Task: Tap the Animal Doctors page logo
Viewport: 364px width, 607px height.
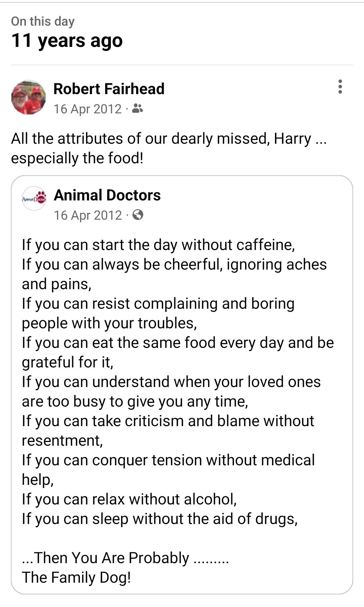Action: [34, 198]
